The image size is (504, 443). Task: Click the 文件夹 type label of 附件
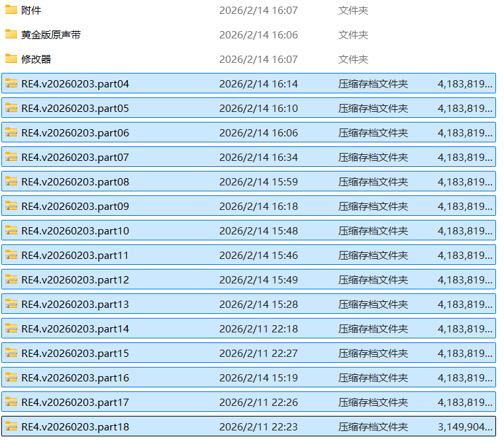tap(353, 10)
